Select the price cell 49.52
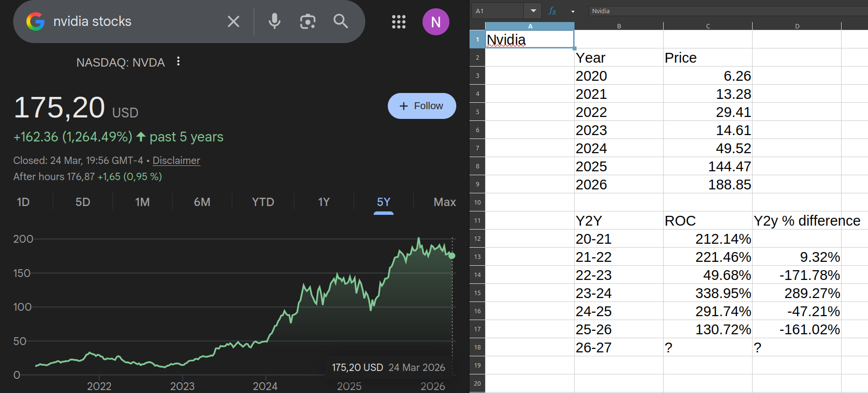 pos(708,148)
